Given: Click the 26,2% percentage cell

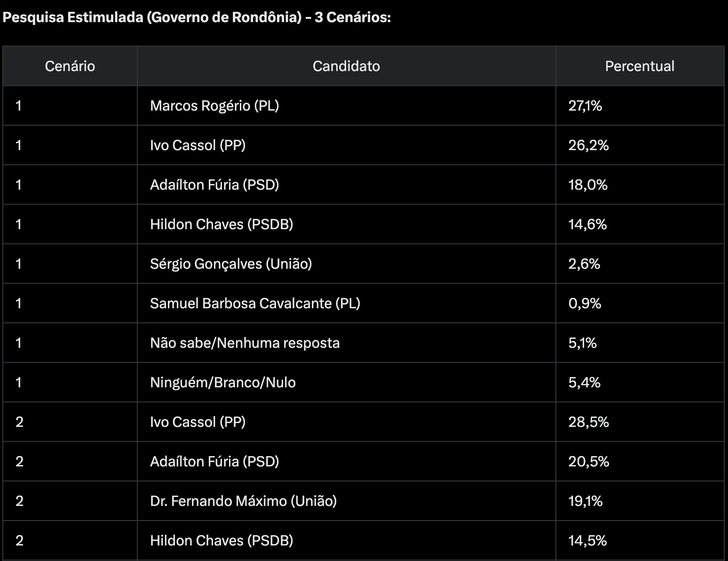Looking at the screenshot, I should 588,145.
